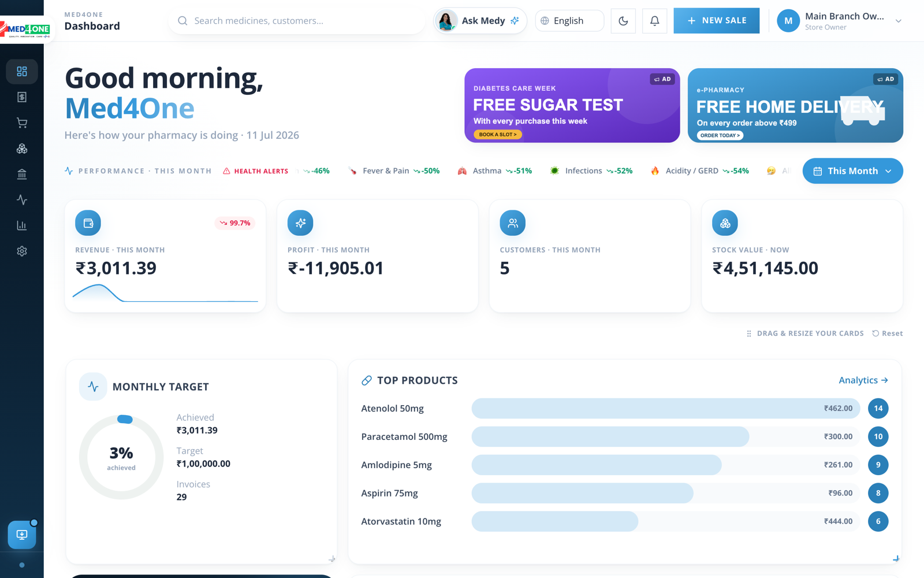Click the user avatar M circle

[x=788, y=21]
